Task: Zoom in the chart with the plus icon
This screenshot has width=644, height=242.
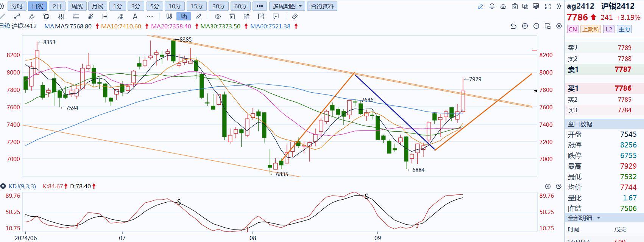Action: (525, 26)
